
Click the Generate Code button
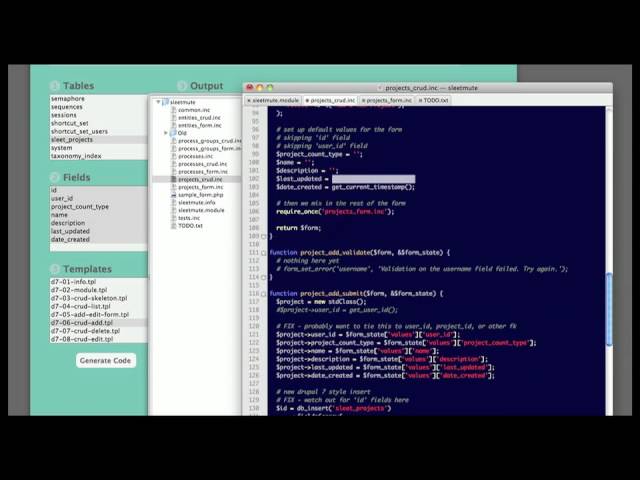pos(105,360)
